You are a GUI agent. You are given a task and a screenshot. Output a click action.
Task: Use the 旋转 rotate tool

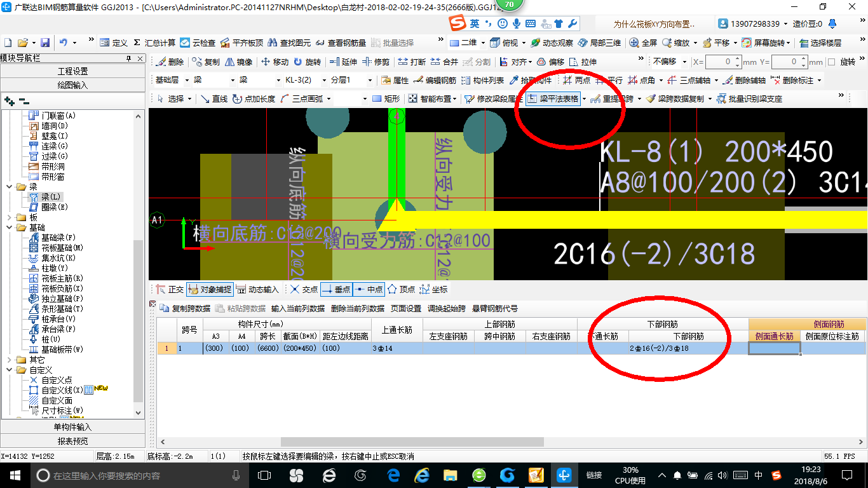[x=308, y=62]
